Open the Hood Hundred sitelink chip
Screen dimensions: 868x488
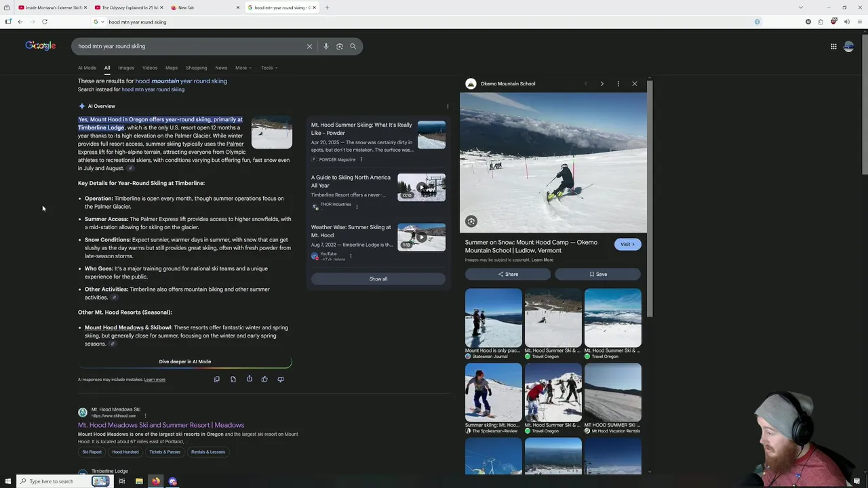click(x=125, y=452)
